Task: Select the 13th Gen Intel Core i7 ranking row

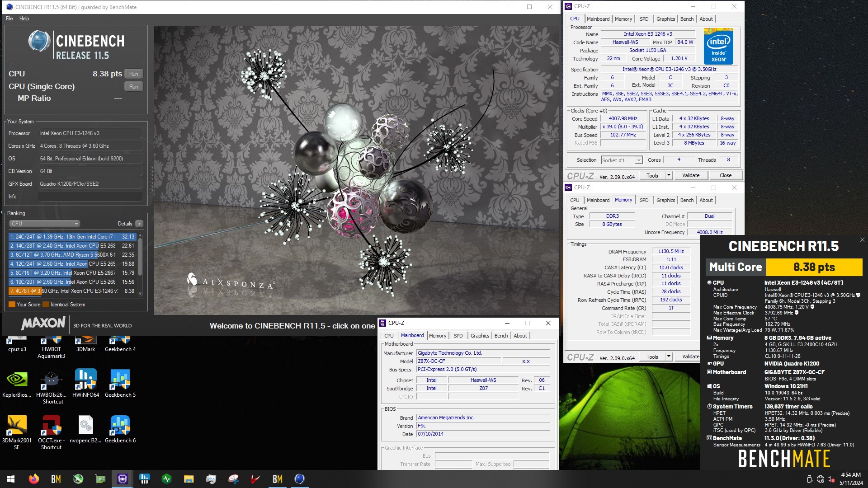Action: (72, 237)
